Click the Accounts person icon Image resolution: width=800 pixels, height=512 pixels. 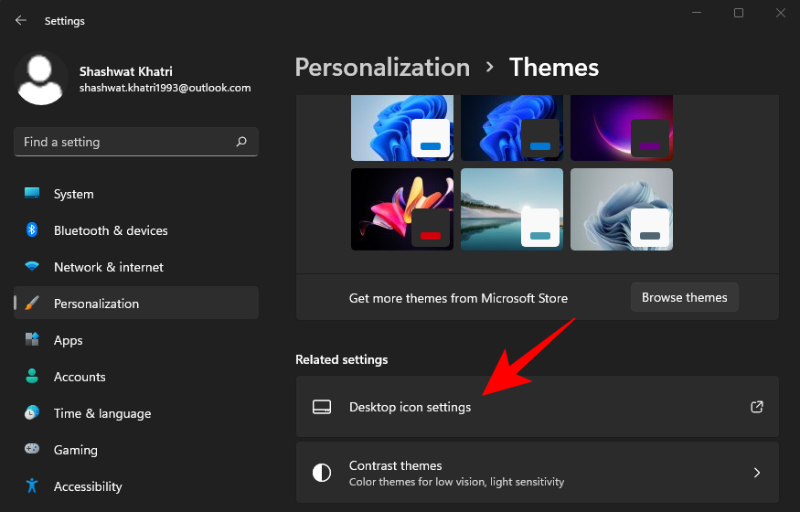point(32,377)
